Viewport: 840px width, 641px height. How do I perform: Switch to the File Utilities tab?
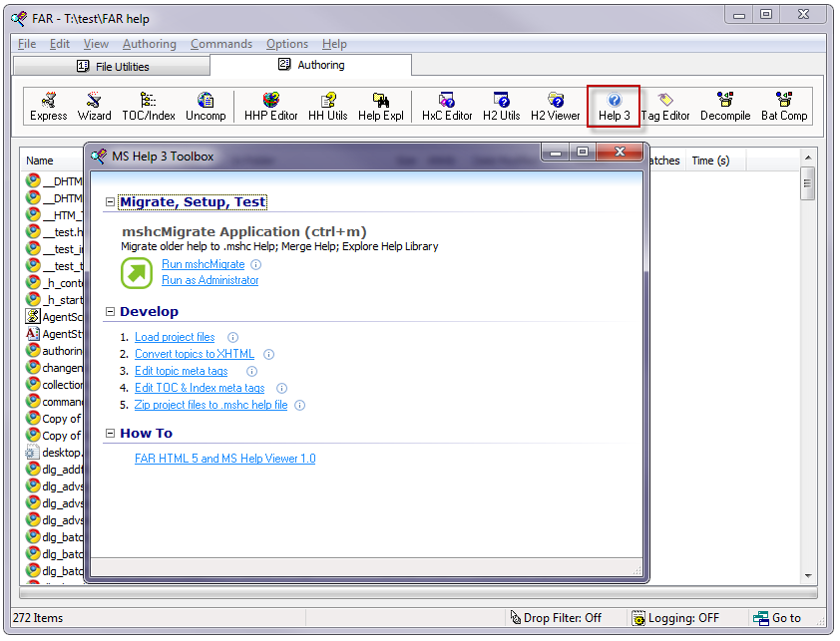click(x=112, y=66)
